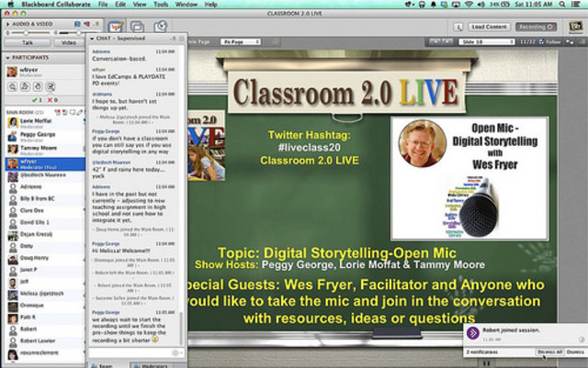
Task: Toggle the Follow checkbox
Action: (541, 42)
